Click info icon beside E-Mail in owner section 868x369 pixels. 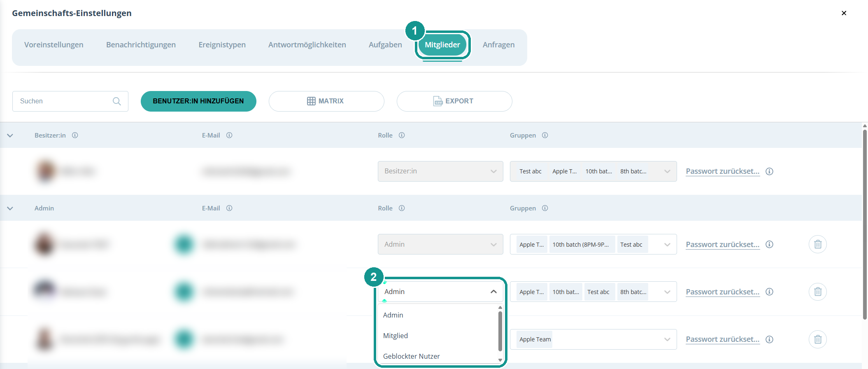[x=229, y=135]
